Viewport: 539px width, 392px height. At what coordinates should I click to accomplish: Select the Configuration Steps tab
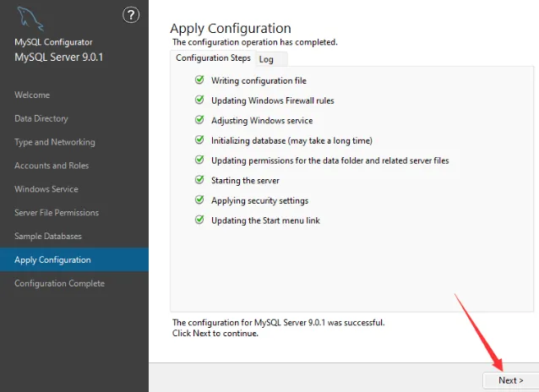coord(213,58)
